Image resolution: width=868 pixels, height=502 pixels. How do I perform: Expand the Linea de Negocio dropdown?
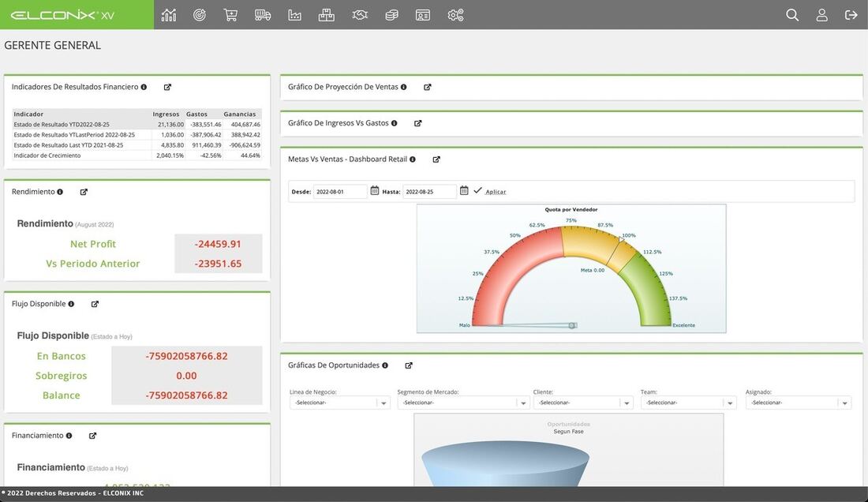pyautogui.click(x=340, y=403)
